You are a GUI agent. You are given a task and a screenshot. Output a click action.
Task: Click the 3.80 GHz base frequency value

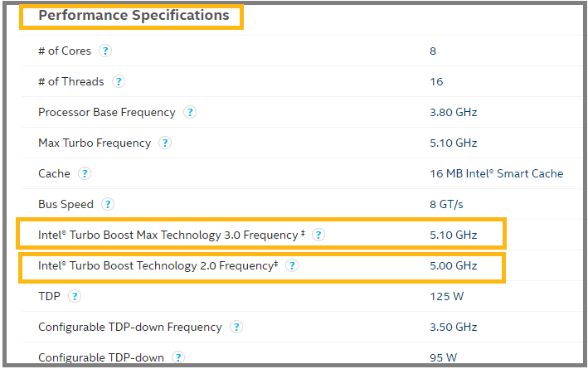pos(453,112)
